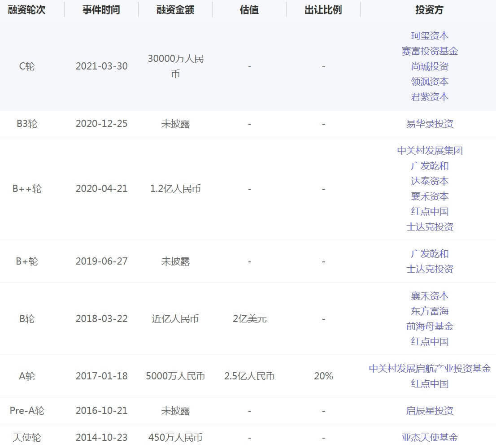Select the Pre-A轮 round cell

point(27,411)
